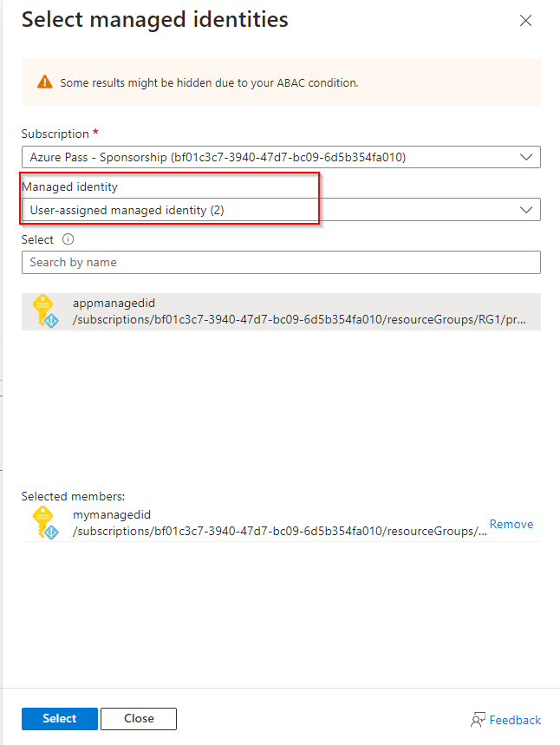Click the info icon beside Select label
This screenshot has width=560, height=745.
click(68, 239)
